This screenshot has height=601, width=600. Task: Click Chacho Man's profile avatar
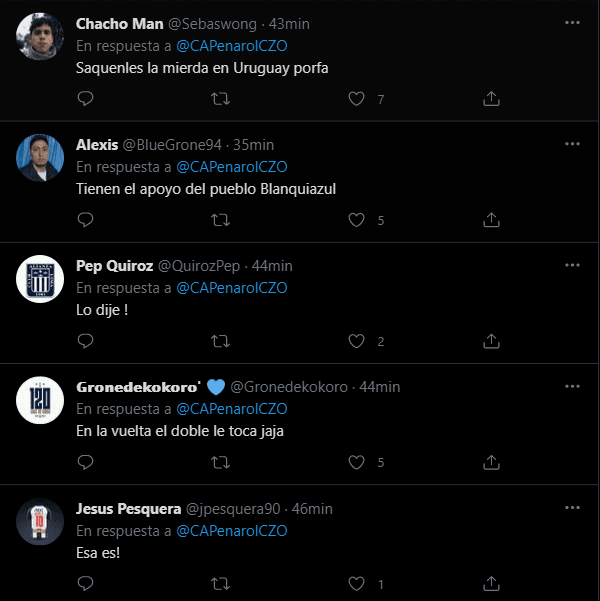click(41, 35)
